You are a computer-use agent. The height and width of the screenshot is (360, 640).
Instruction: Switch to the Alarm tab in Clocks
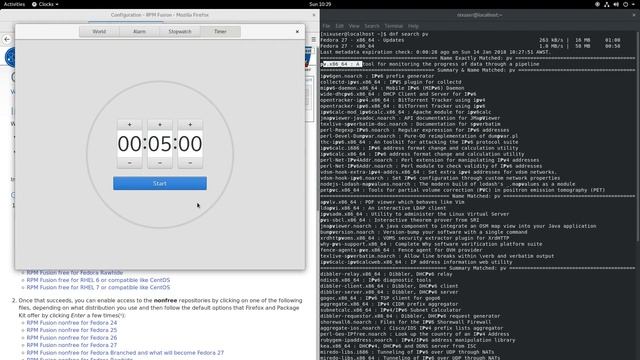tap(139, 31)
